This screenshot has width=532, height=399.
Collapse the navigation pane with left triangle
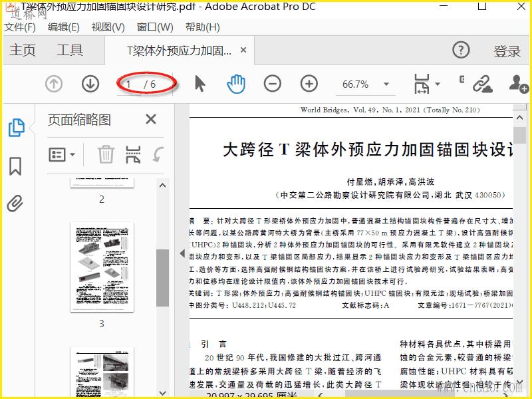click(x=182, y=253)
